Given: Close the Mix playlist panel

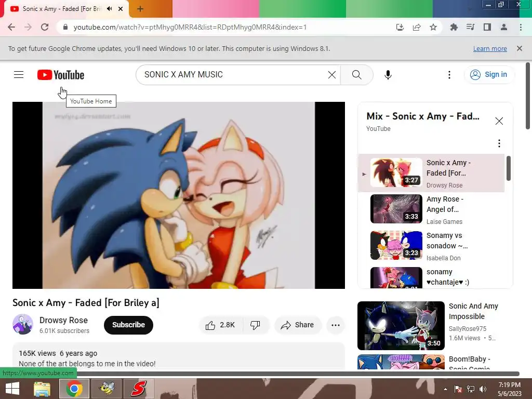Looking at the screenshot, I should tap(499, 121).
